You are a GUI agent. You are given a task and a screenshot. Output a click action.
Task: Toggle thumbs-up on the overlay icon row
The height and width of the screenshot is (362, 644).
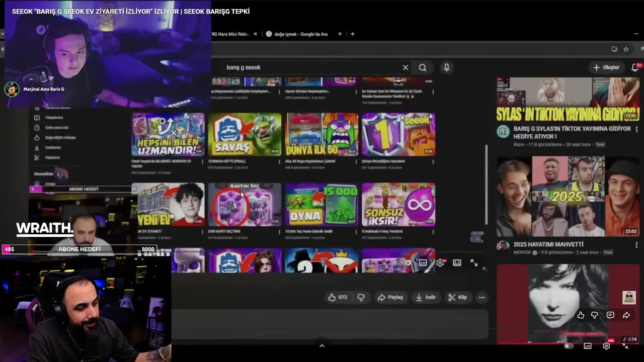tap(581, 315)
